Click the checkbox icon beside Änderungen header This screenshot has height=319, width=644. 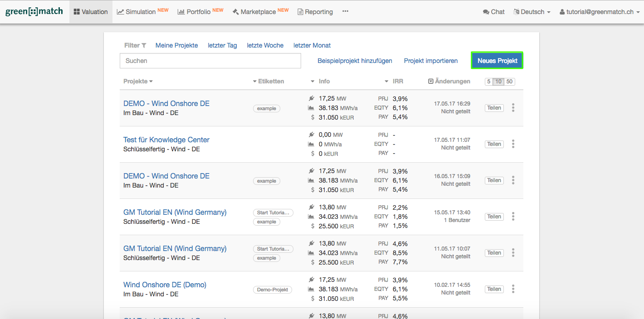(430, 82)
